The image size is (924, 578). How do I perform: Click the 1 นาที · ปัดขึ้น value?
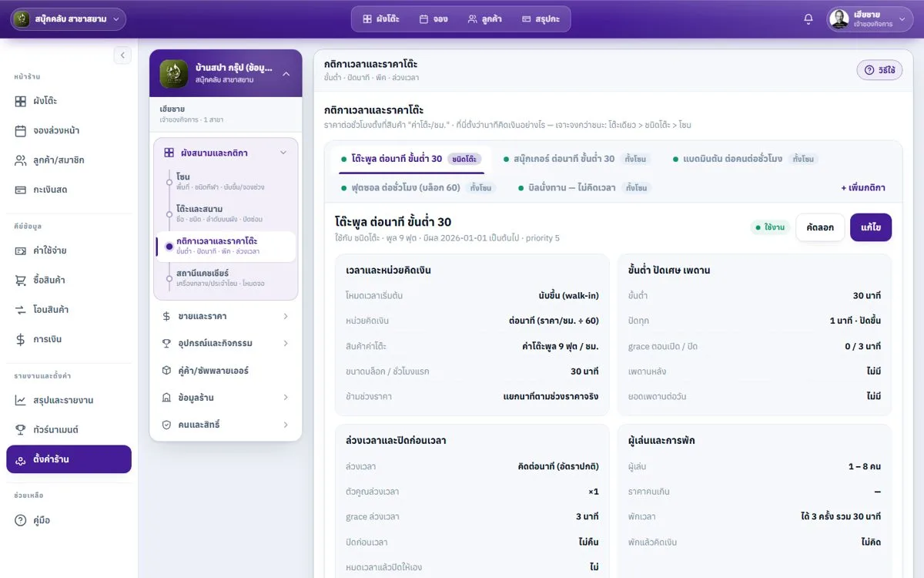tap(855, 321)
